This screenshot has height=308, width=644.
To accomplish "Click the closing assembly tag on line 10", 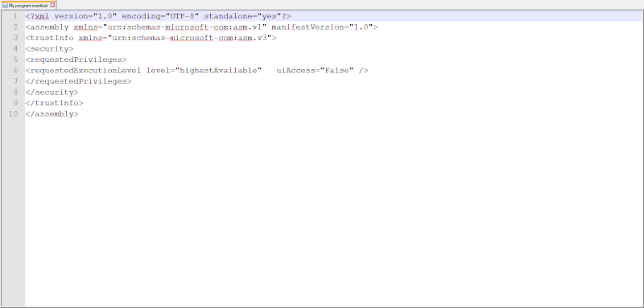I will pyautogui.click(x=52, y=114).
